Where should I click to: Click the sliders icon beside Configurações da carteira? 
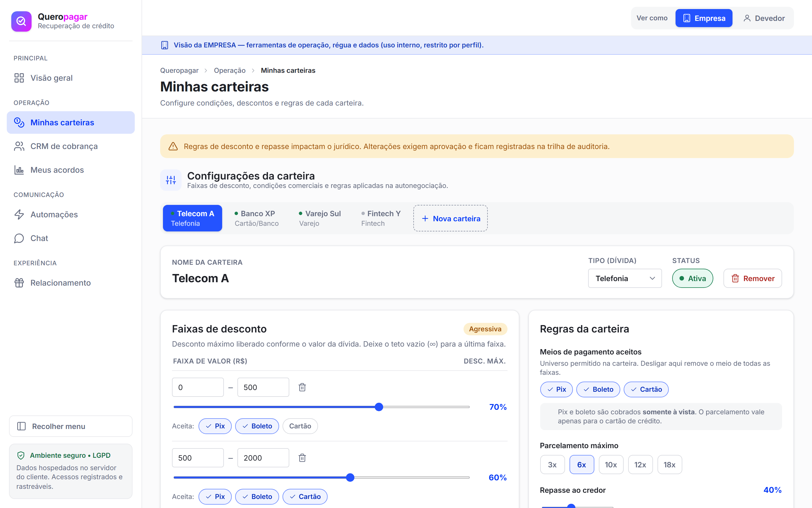(x=171, y=180)
